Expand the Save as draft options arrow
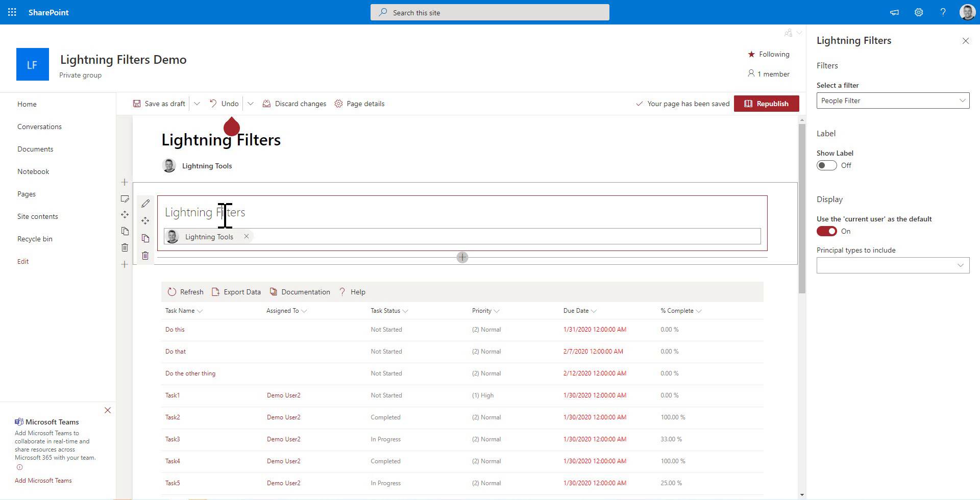 coord(197,104)
